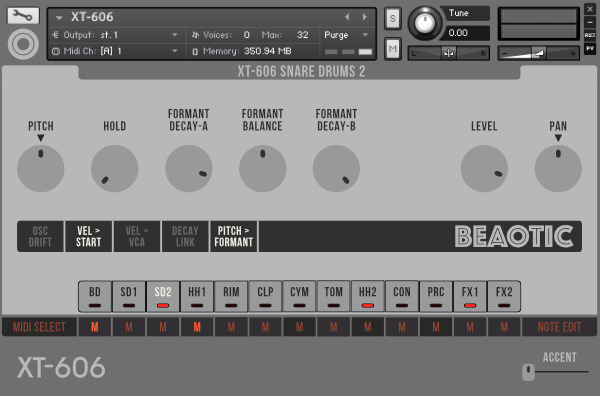Adjust the Tune knob

(424, 23)
